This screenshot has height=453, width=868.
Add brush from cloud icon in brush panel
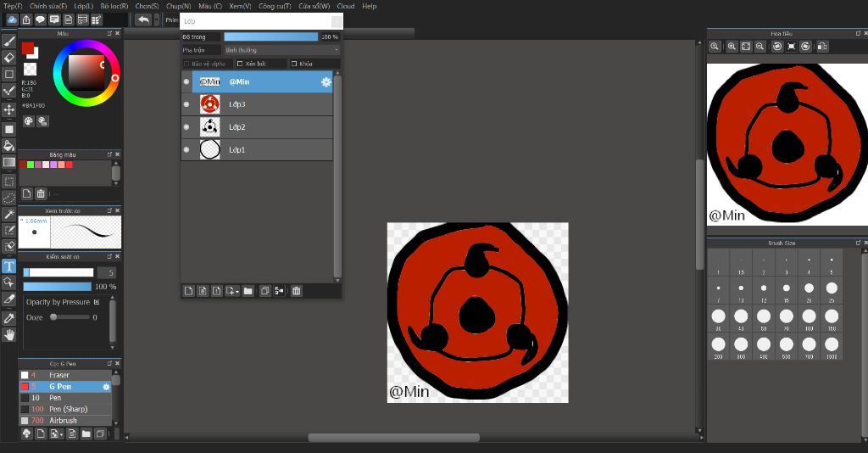[x=26, y=433]
